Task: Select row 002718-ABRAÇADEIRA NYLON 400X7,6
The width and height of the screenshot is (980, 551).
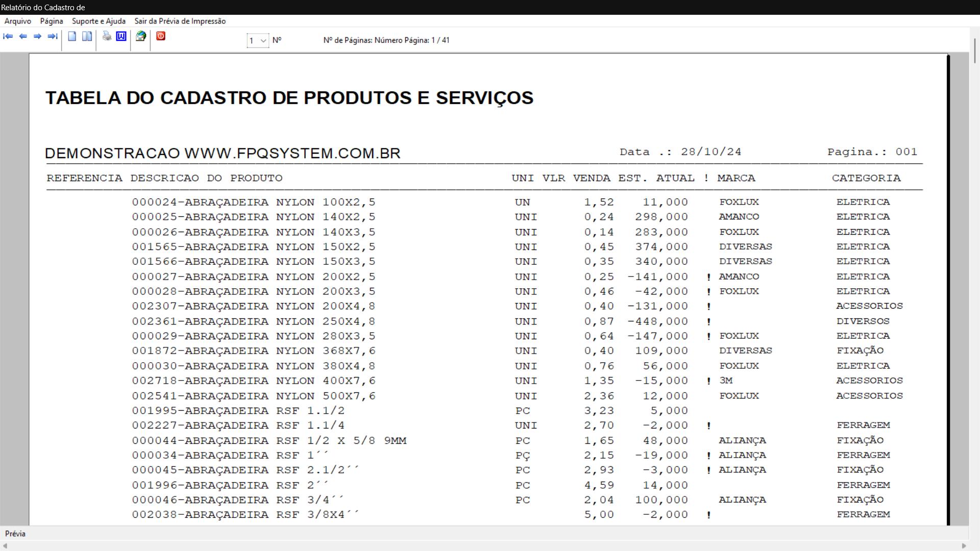Action: 518,381
